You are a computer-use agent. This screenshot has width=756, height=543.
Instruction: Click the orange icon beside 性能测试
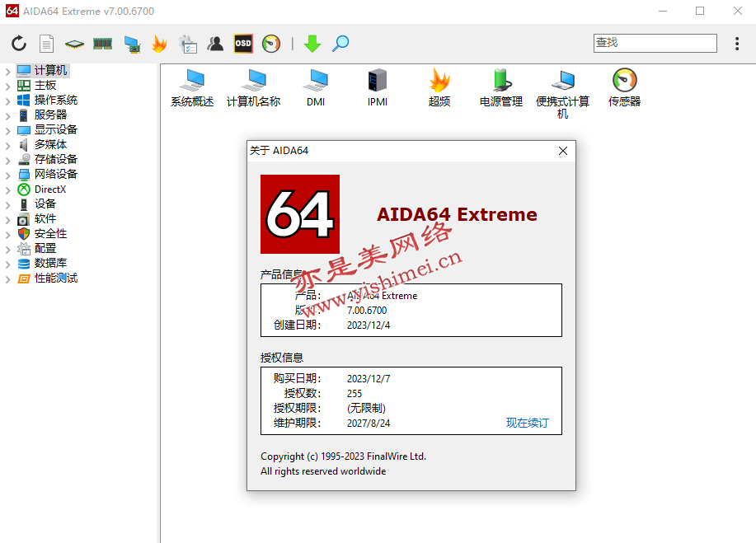(x=24, y=279)
